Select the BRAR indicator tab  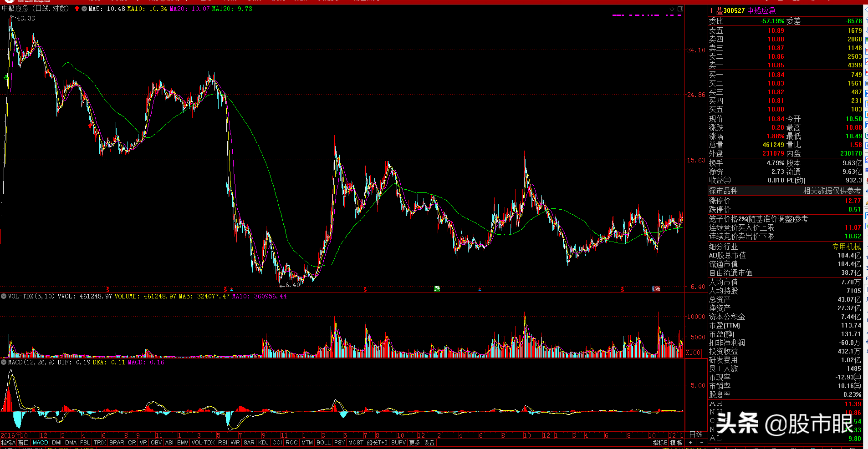tap(117, 443)
